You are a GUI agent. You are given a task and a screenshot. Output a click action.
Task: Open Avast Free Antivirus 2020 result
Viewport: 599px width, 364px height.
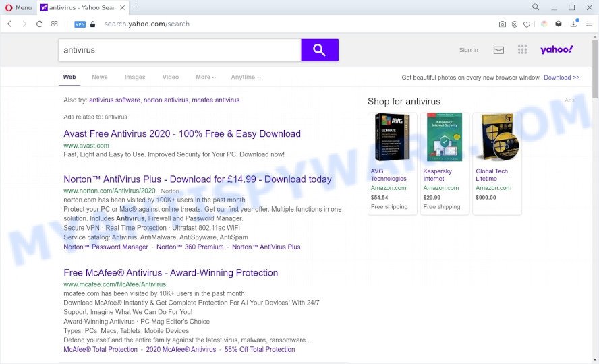[x=182, y=134]
